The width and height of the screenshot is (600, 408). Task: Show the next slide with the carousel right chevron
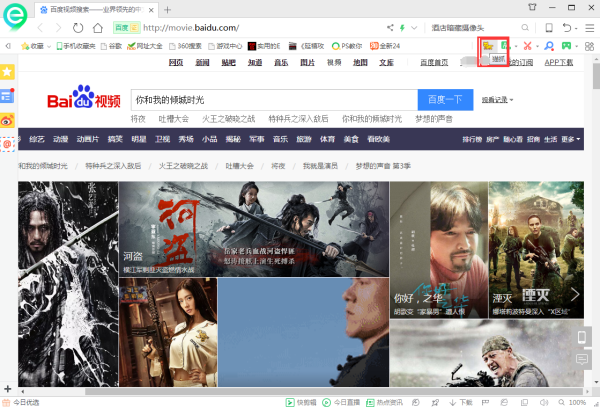pos(574,294)
